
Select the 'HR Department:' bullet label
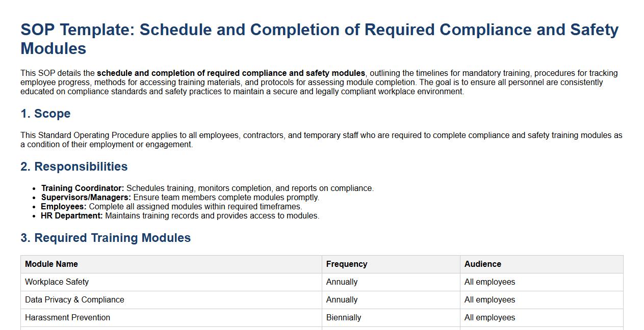click(72, 216)
